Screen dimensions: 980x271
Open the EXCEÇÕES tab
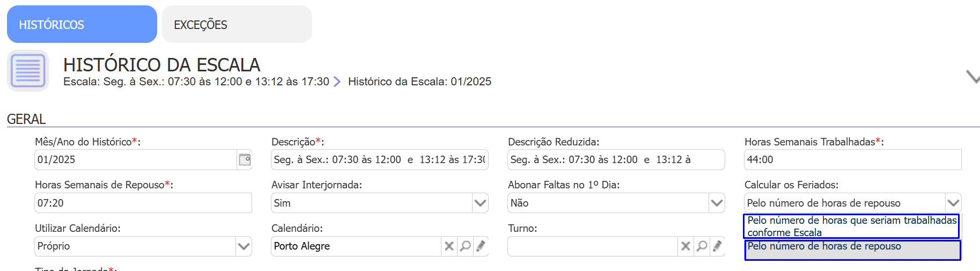click(x=237, y=25)
